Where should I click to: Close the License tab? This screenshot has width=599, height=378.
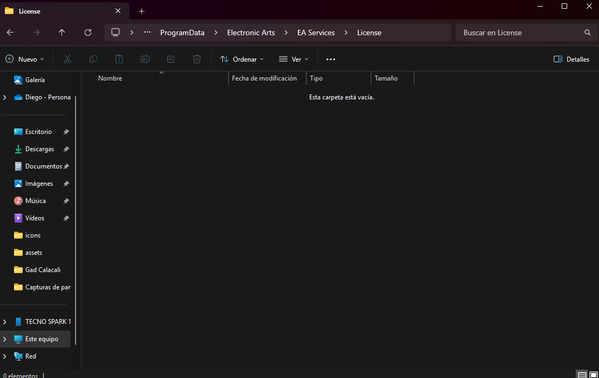[118, 11]
